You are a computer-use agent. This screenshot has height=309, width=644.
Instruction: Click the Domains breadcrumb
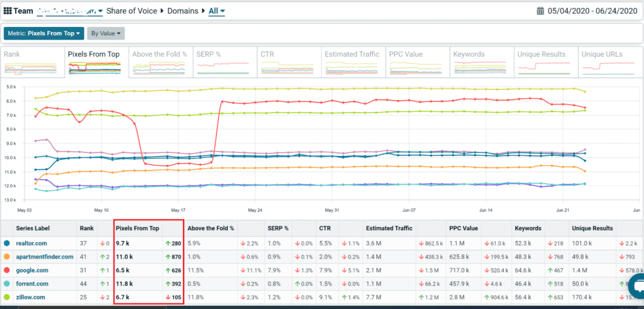tap(184, 11)
